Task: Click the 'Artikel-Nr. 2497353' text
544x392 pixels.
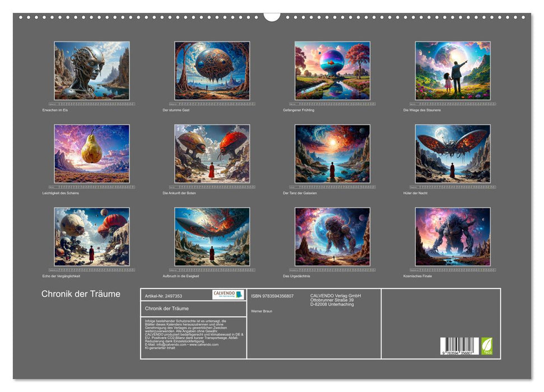Action: 164,296
